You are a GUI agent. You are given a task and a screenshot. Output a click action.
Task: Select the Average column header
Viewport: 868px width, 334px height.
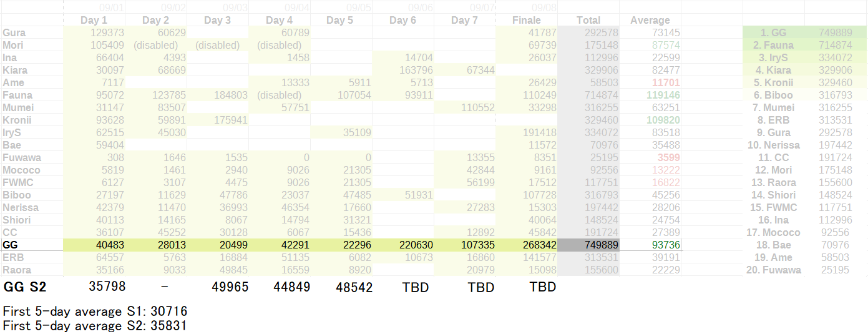coord(650,20)
